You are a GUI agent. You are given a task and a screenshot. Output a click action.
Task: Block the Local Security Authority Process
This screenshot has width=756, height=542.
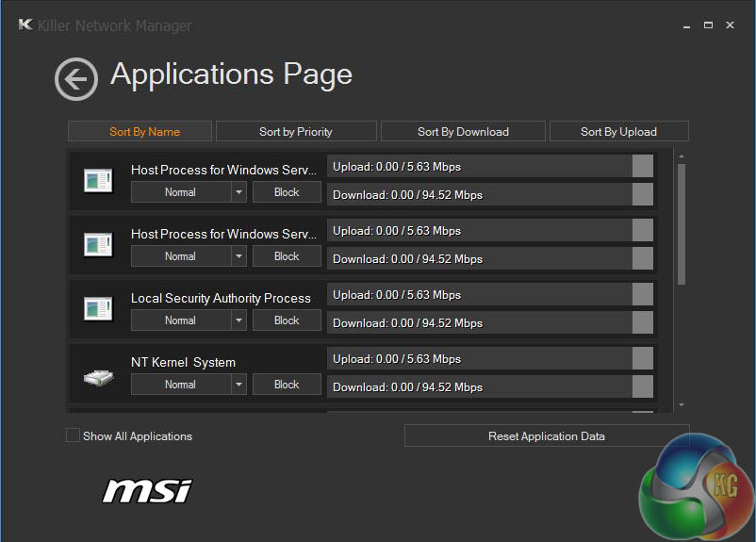287,320
